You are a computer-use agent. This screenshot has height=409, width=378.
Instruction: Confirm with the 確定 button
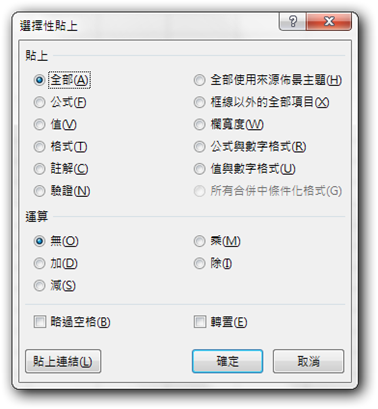tap(227, 361)
